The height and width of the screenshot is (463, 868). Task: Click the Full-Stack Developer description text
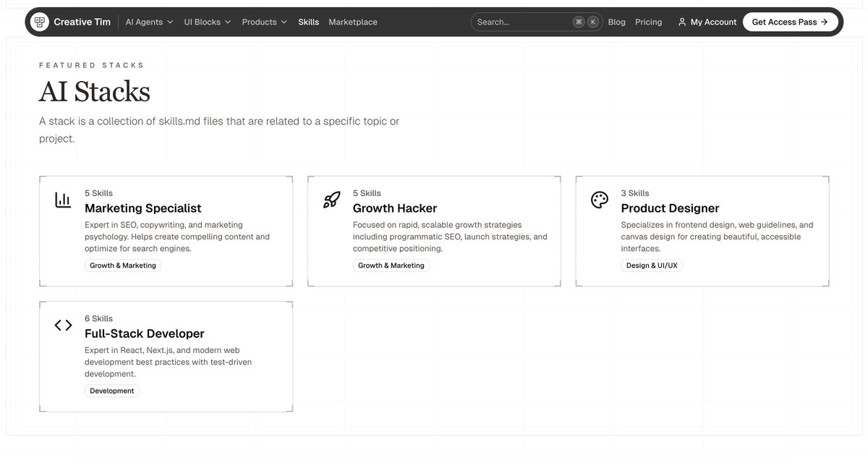(x=169, y=362)
